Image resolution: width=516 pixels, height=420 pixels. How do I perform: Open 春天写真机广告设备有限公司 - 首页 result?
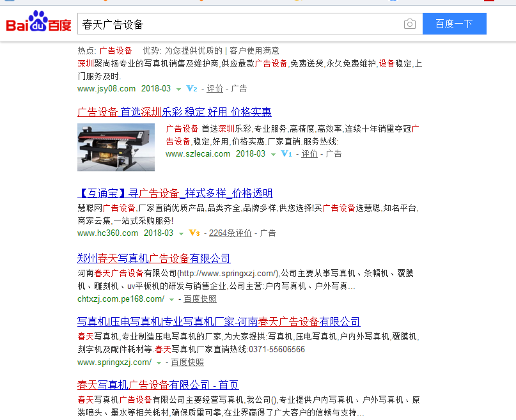tap(157, 385)
